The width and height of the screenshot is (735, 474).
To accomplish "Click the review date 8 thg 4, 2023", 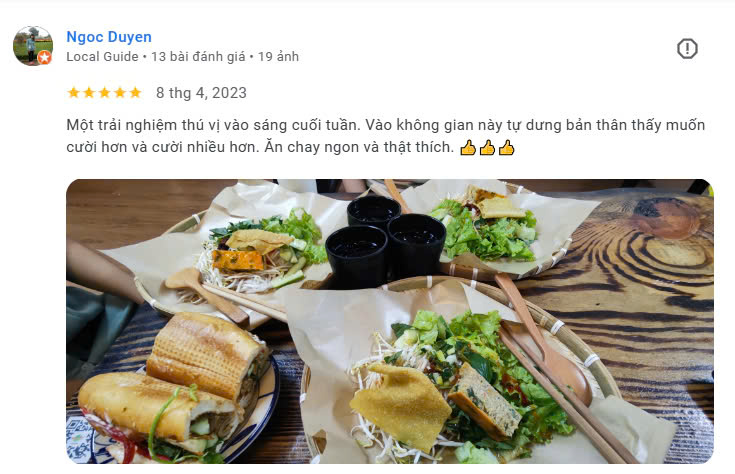I will pos(201,93).
